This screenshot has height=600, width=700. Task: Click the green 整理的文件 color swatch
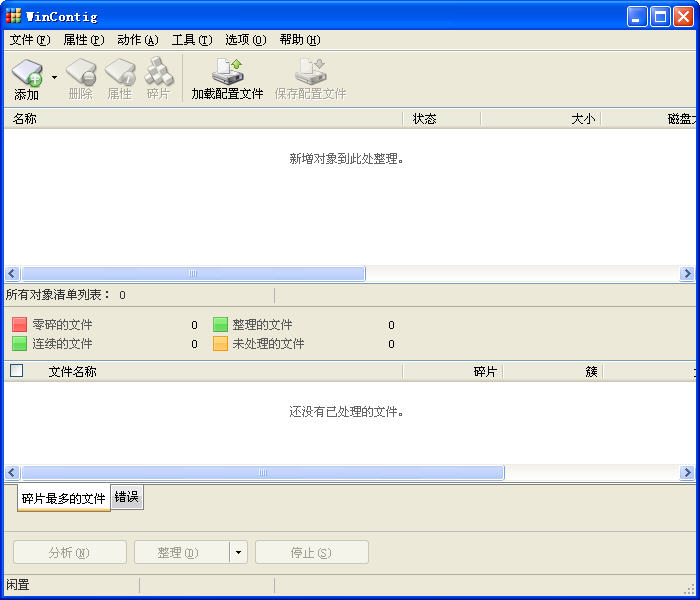click(x=220, y=324)
